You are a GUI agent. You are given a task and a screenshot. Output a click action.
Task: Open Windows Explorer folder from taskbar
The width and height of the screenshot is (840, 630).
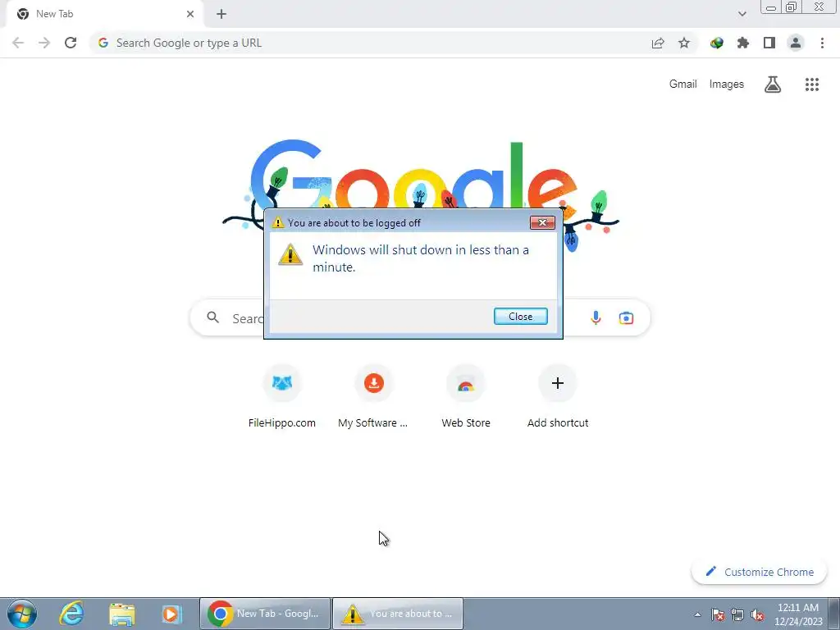pos(121,614)
